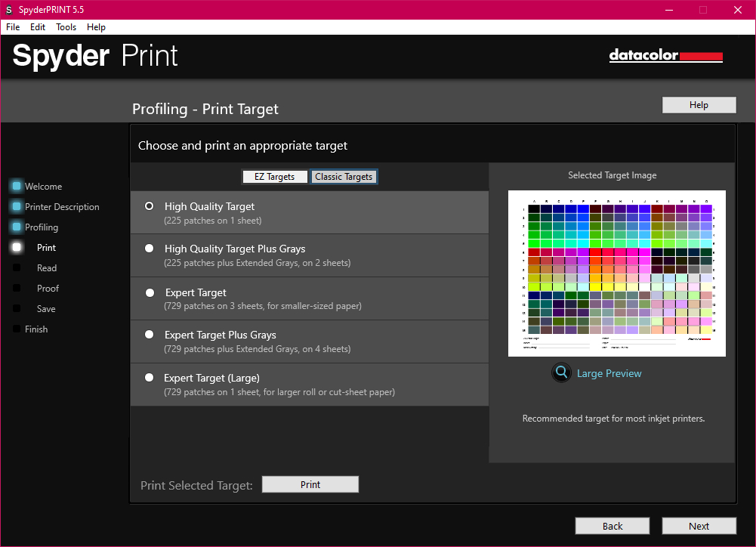Open the File menu
The image size is (756, 547).
[x=13, y=27]
